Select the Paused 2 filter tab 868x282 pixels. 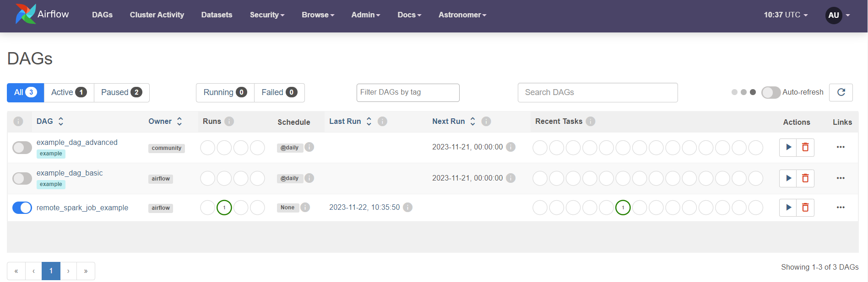coord(122,92)
